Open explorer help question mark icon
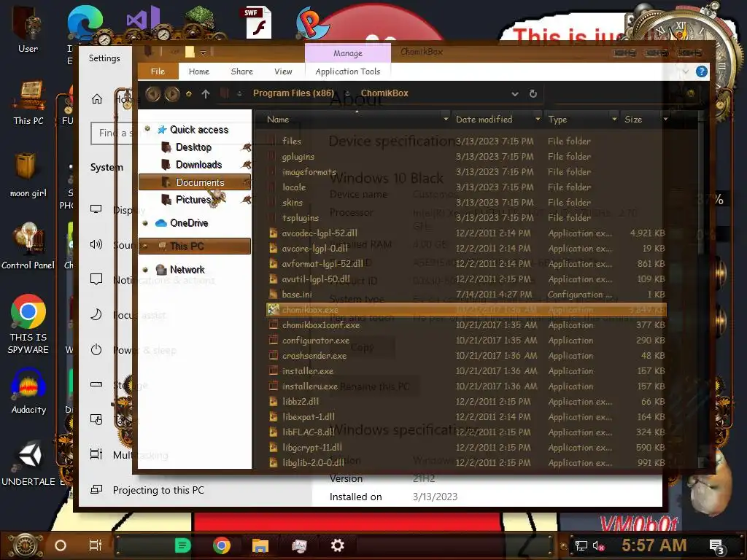Viewport: 747px width, 560px height. pos(701,71)
